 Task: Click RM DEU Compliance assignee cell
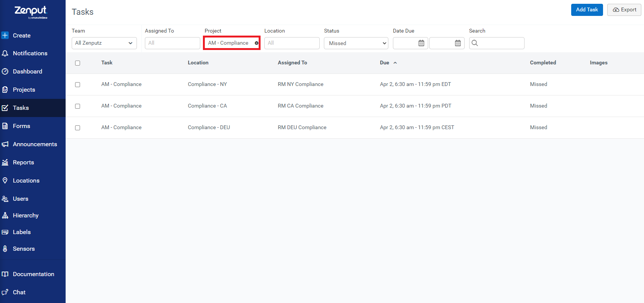[x=302, y=128]
